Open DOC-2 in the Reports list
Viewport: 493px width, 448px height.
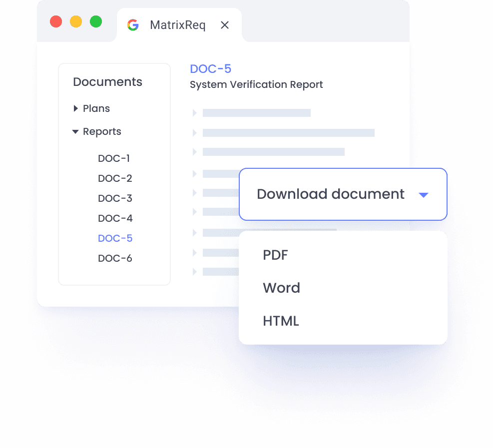coord(115,178)
